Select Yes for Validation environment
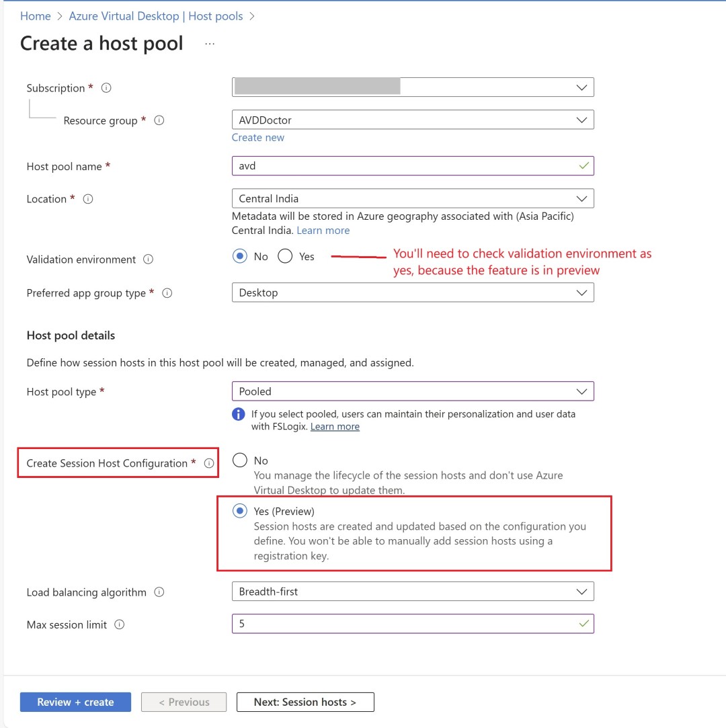Image resolution: width=726 pixels, height=728 pixels. point(285,256)
